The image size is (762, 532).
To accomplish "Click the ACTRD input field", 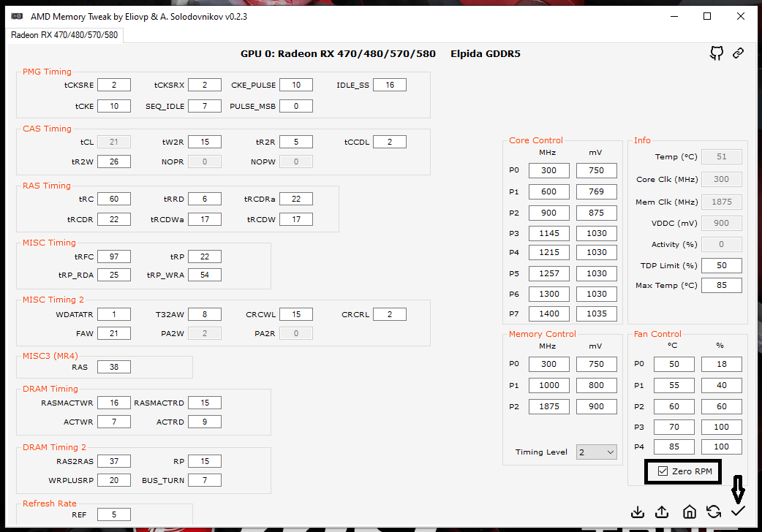I will (205, 422).
